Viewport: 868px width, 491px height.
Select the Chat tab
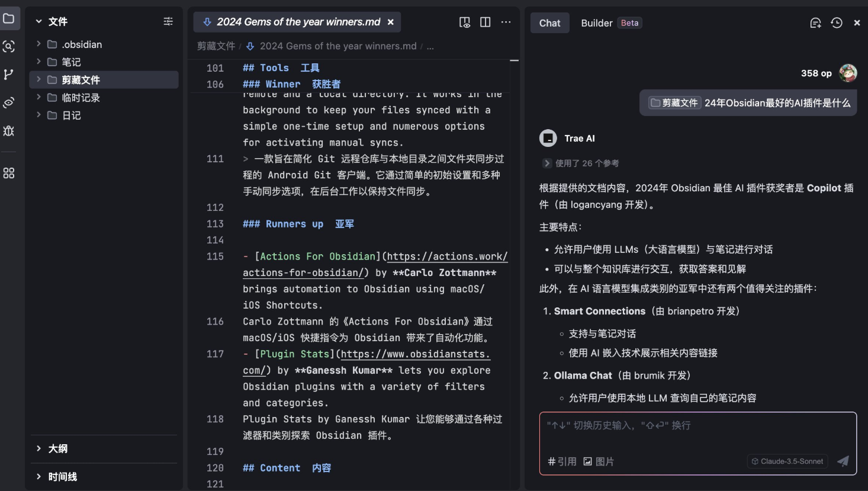click(x=549, y=23)
